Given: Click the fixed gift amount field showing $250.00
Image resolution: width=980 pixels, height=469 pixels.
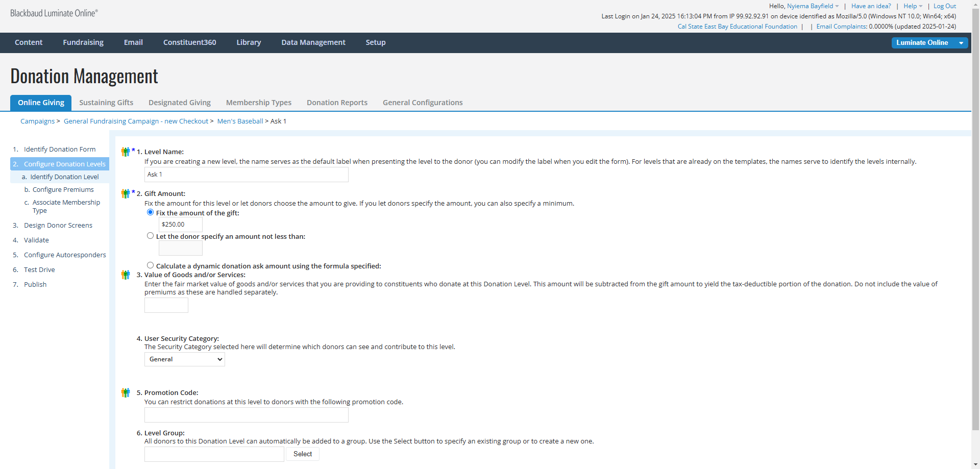Looking at the screenshot, I should pos(181,225).
